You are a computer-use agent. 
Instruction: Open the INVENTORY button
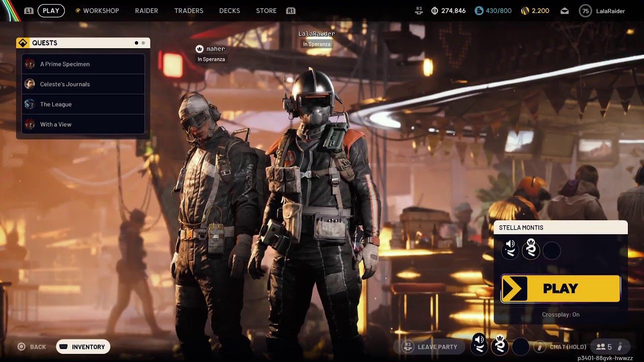tap(83, 347)
